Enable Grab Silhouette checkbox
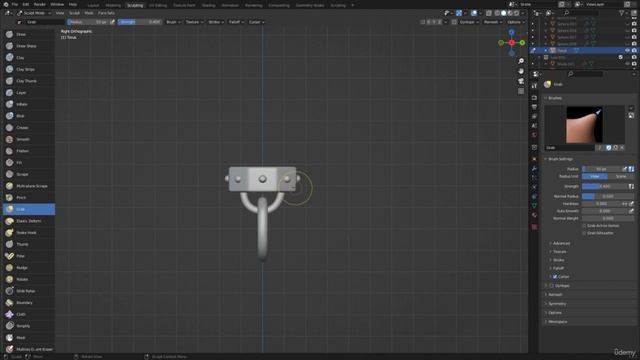Viewport: 640px width, 360px height. pyautogui.click(x=584, y=233)
